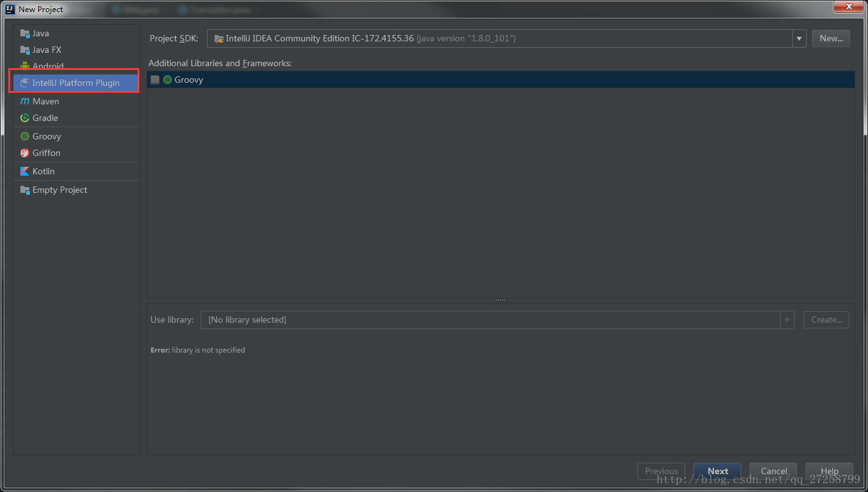This screenshot has height=492, width=868.
Task: Select 'Maven' in project types
Action: [x=46, y=101]
